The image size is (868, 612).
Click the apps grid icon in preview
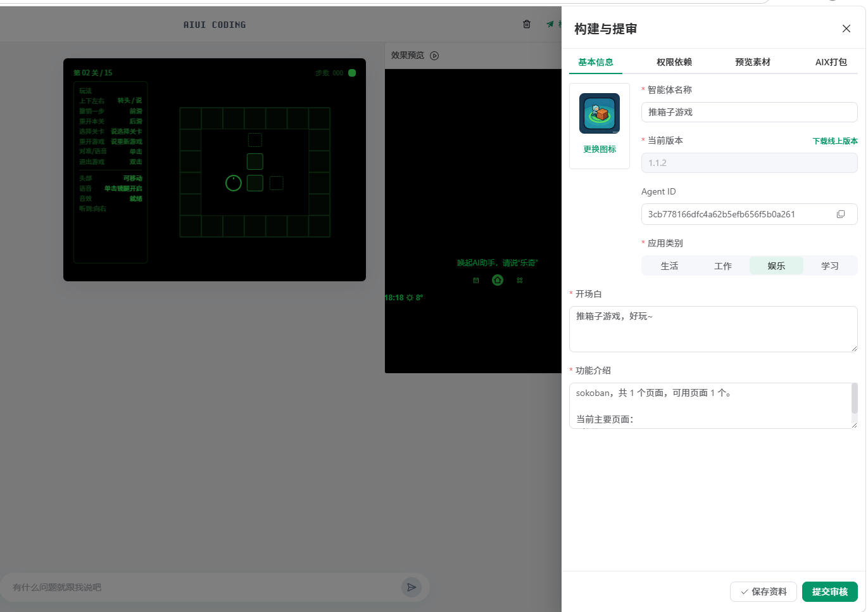coord(520,280)
